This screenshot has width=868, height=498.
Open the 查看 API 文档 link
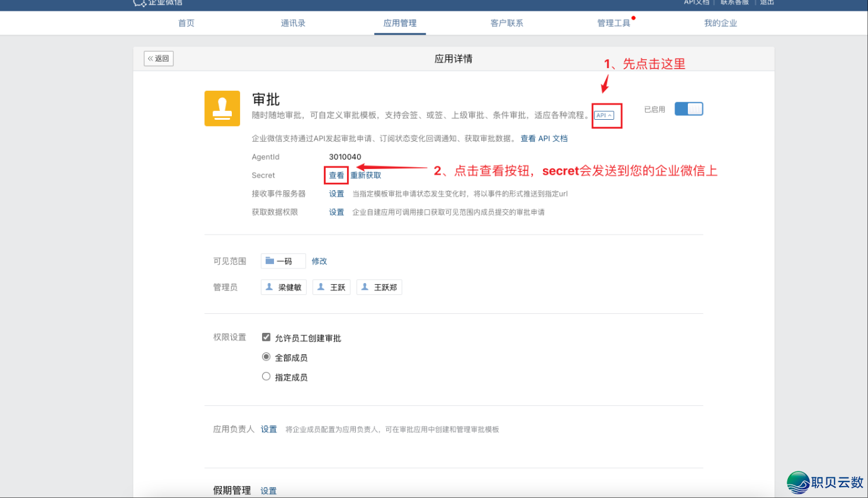(544, 138)
